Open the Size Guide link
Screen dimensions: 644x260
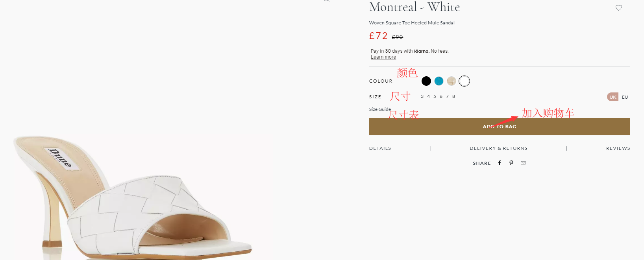coord(379,109)
